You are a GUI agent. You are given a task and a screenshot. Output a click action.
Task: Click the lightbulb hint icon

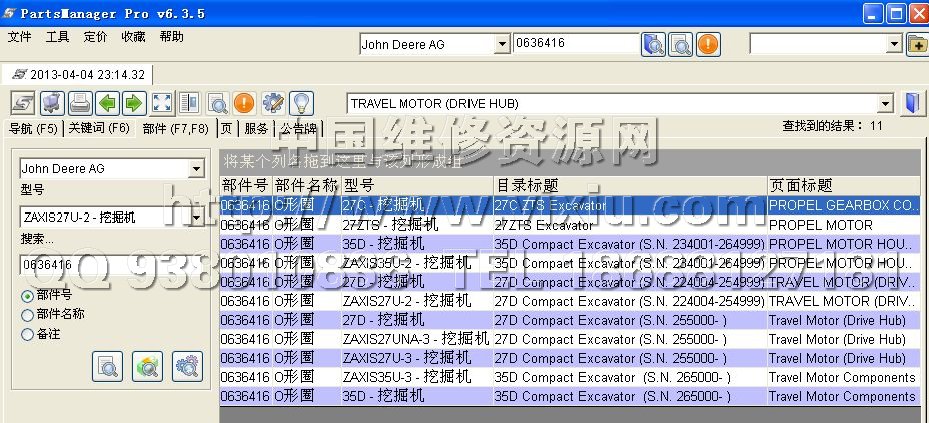pos(301,103)
